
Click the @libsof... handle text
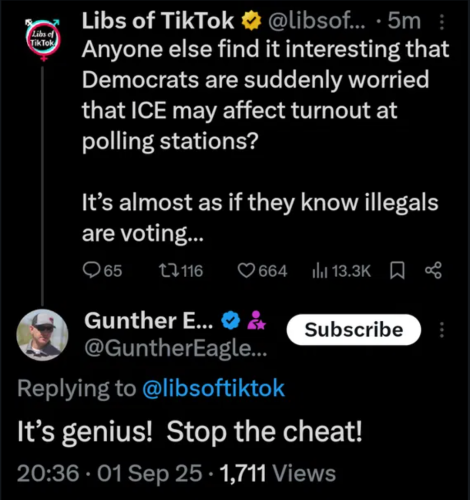click(317, 22)
